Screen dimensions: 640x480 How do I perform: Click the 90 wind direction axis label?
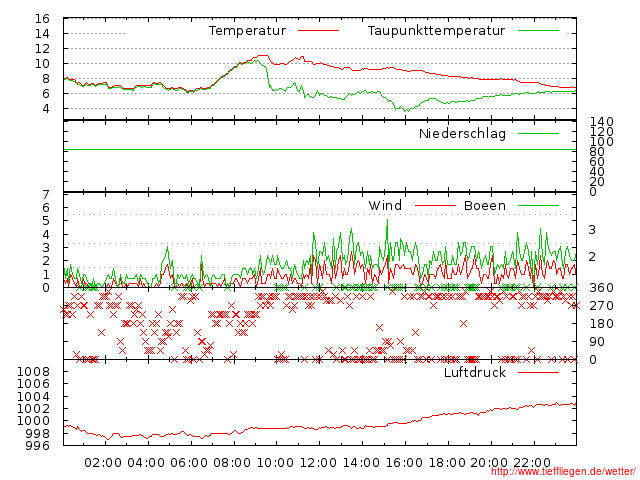coord(597,342)
